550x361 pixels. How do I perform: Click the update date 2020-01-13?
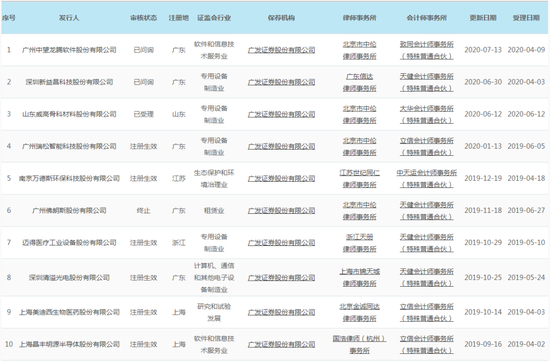pos(483,146)
